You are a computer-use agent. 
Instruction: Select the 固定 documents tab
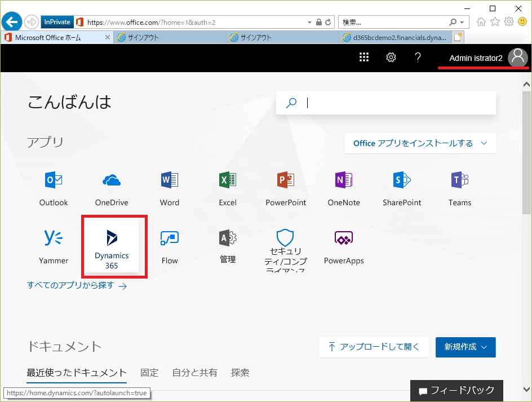click(149, 373)
